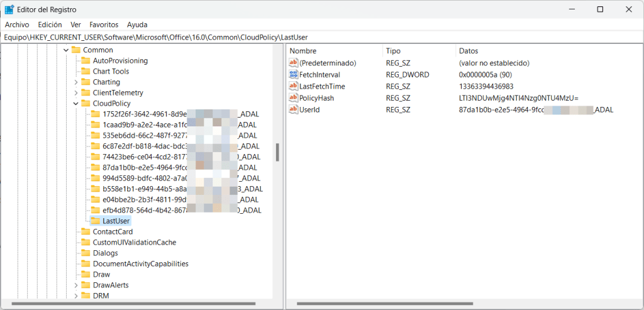Click the (Predeterminado) value icon
Viewport: 644px width, 310px height.
point(293,63)
